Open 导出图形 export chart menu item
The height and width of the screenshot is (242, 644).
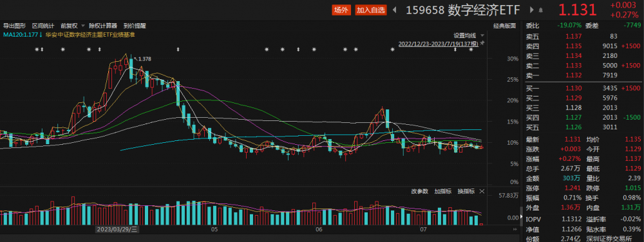tap(14, 26)
